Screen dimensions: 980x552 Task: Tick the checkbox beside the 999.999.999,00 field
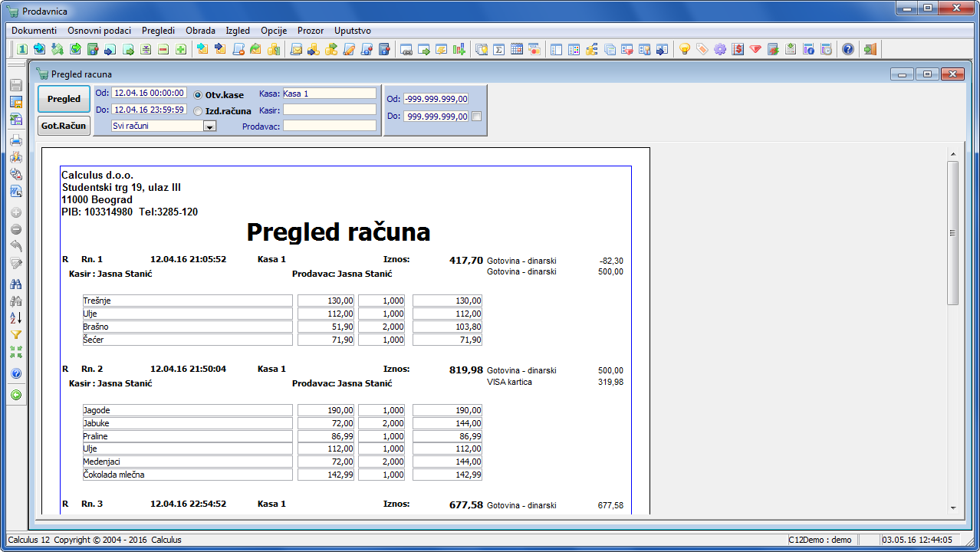[x=477, y=117]
